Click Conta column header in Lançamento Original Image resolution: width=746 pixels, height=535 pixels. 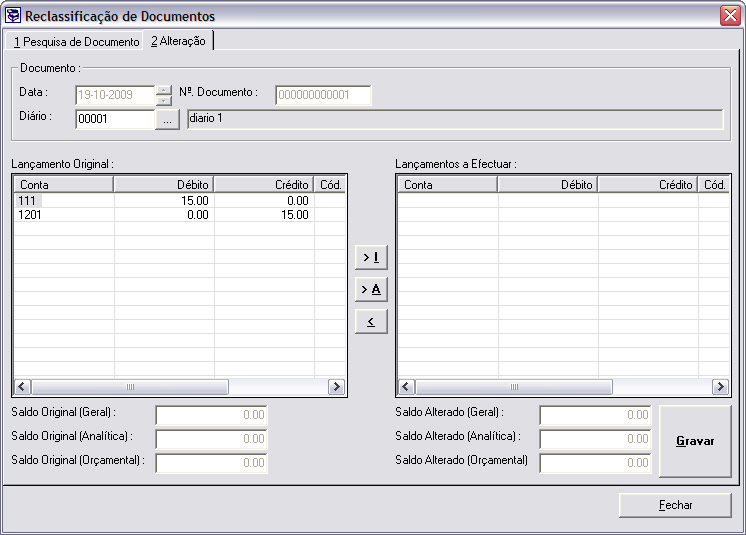pos(64,185)
